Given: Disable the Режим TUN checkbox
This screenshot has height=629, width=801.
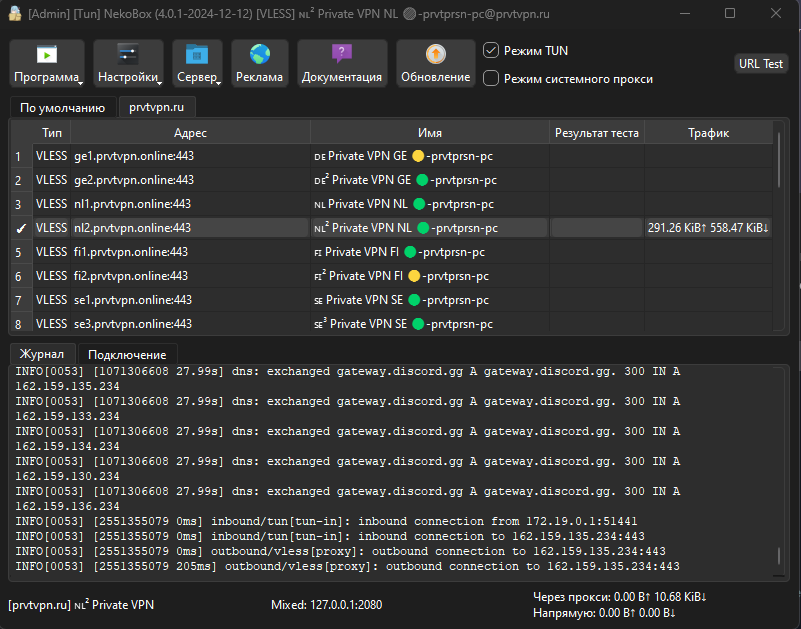Looking at the screenshot, I should [491, 50].
